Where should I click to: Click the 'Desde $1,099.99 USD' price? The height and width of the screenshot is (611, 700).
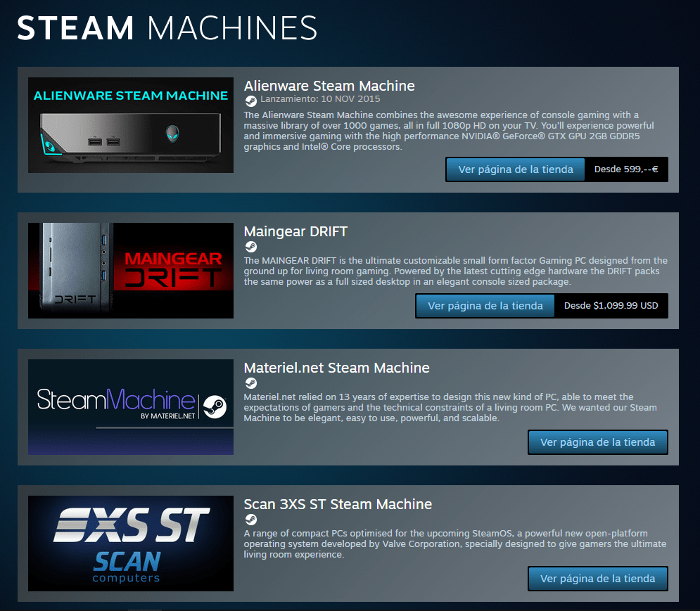pyautogui.click(x=611, y=306)
